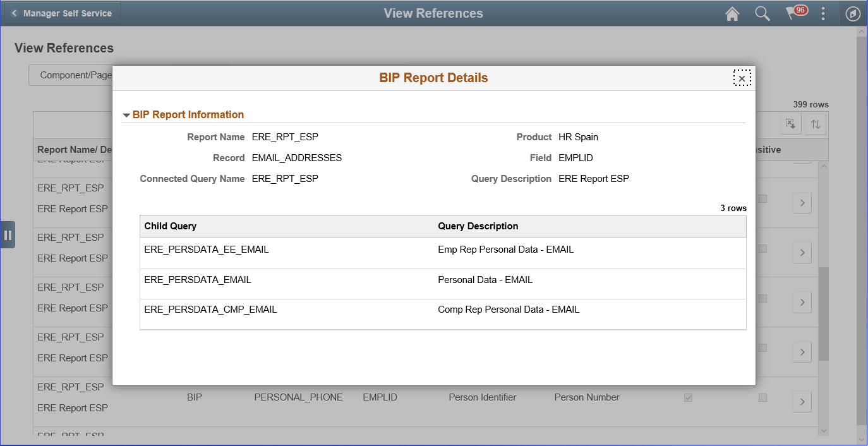Image resolution: width=868 pixels, height=446 pixels.
Task: Open the Actions List menu
Action: point(823,13)
